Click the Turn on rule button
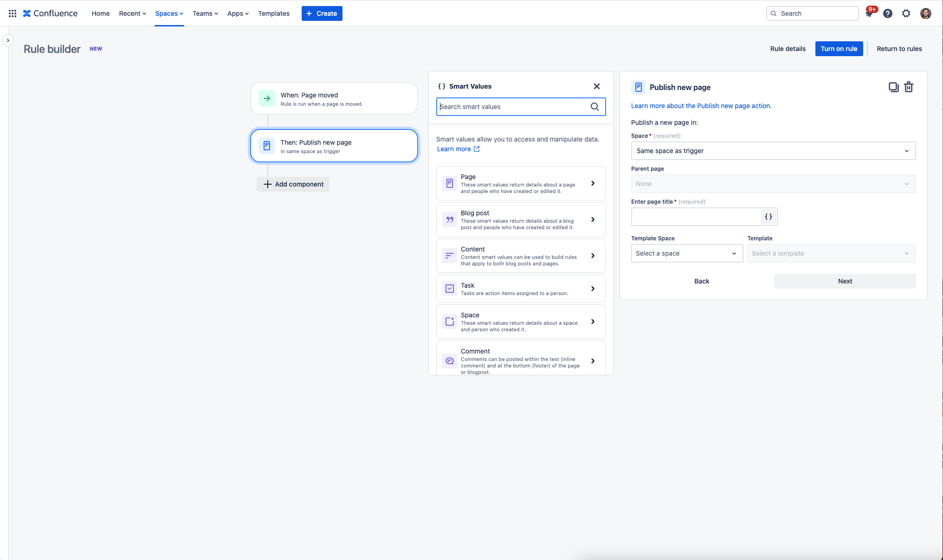The width and height of the screenshot is (943, 560). pyautogui.click(x=839, y=48)
